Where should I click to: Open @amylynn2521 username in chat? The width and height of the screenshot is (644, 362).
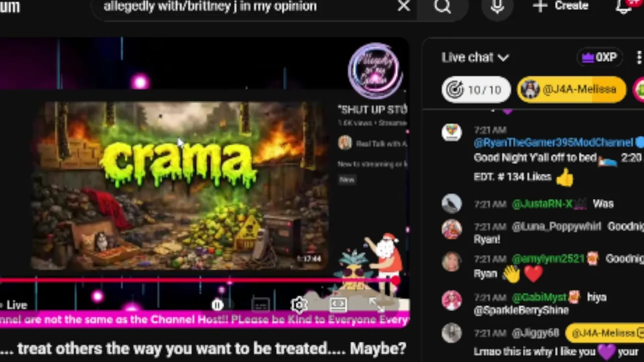point(548,259)
